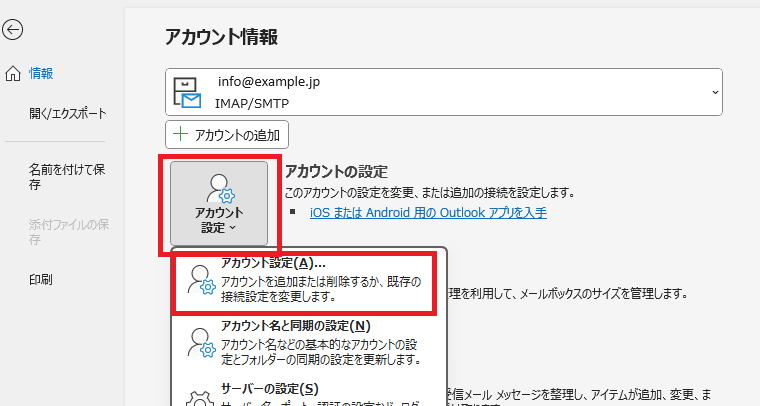Click the home icon beside 情報
The width and height of the screenshot is (760, 406).
tap(12, 73)
